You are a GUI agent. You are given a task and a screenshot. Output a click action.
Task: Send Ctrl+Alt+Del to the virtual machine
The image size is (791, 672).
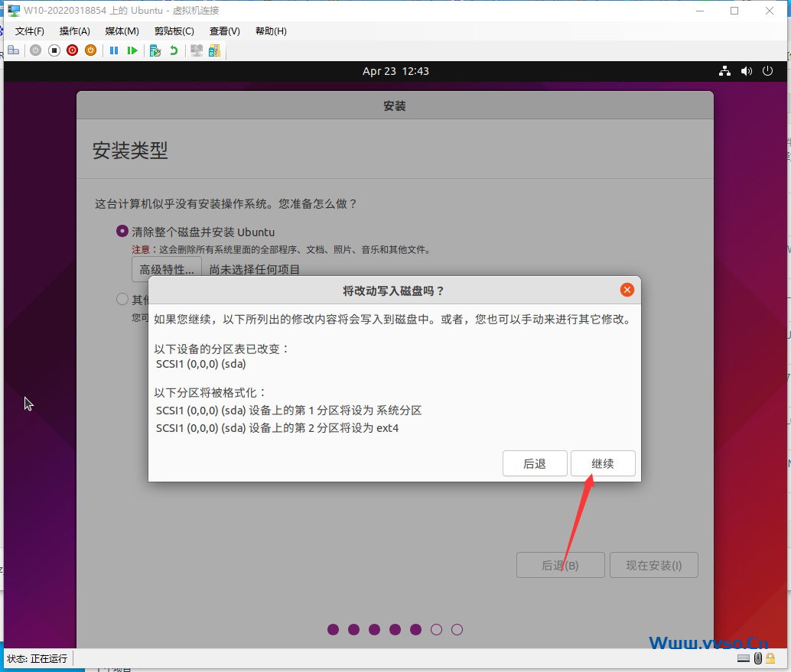[14, 50]
